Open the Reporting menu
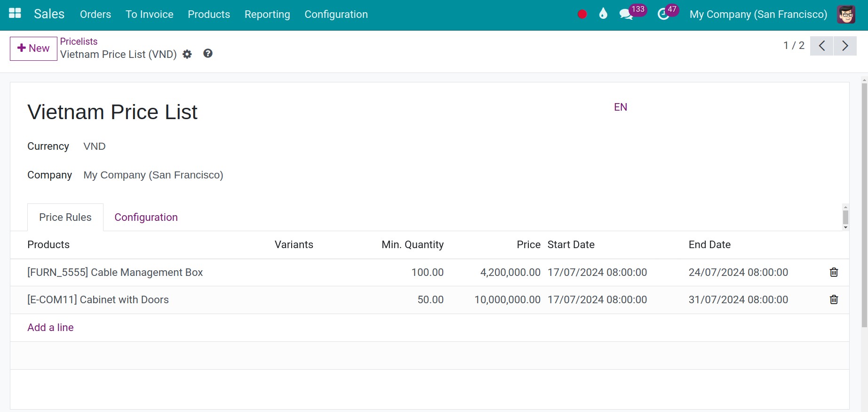 point(267,14)
